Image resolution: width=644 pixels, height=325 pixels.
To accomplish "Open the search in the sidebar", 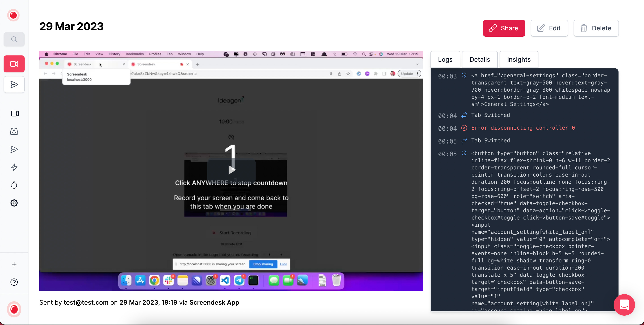I will [x=14, y=39].
